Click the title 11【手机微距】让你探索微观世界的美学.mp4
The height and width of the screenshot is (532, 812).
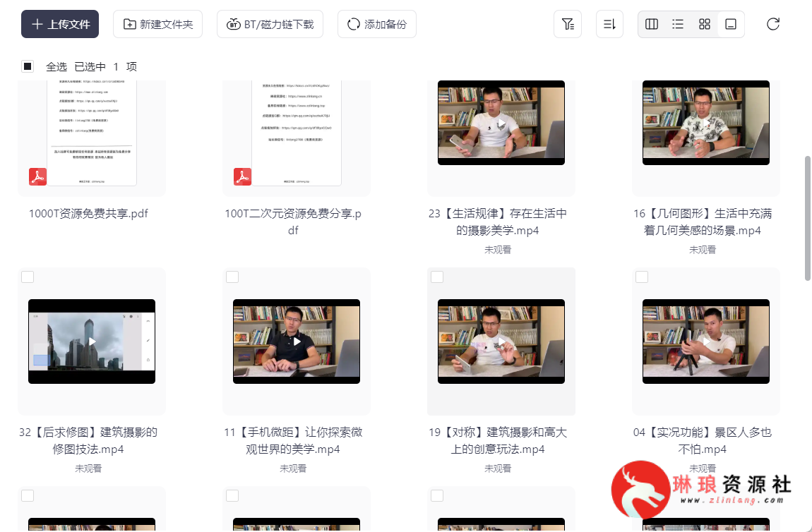(293, 440)
